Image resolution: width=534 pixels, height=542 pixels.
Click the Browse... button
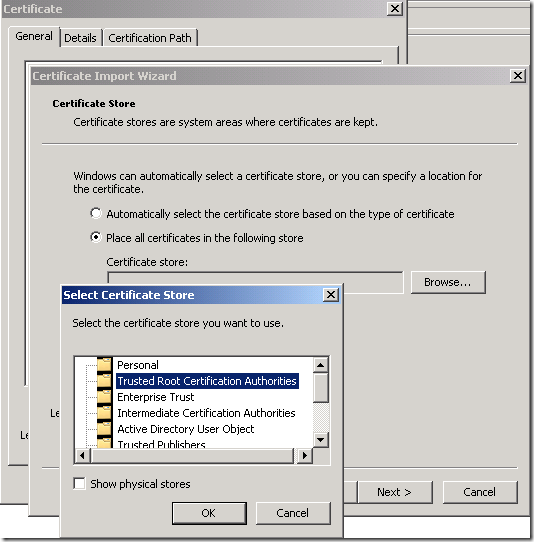pos(448,282)
